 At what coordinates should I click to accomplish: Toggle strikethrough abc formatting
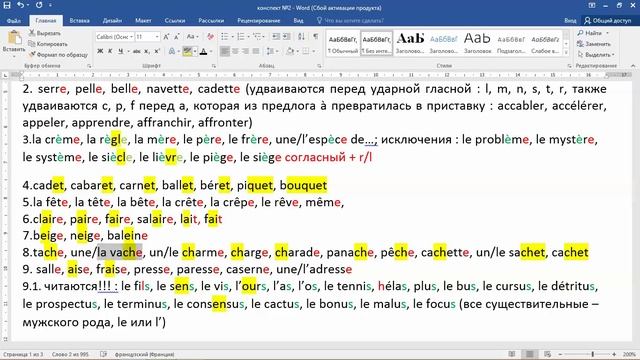click(137, 51)
